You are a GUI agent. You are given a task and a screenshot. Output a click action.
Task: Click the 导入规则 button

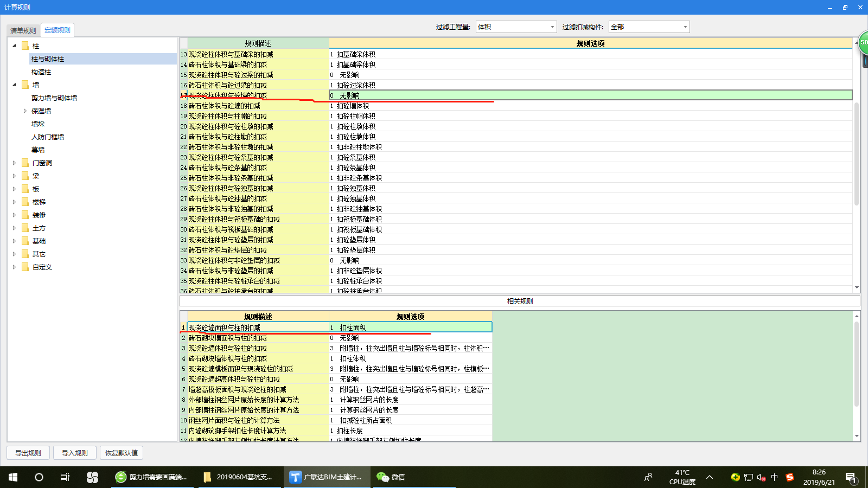(x=75, y=453)
